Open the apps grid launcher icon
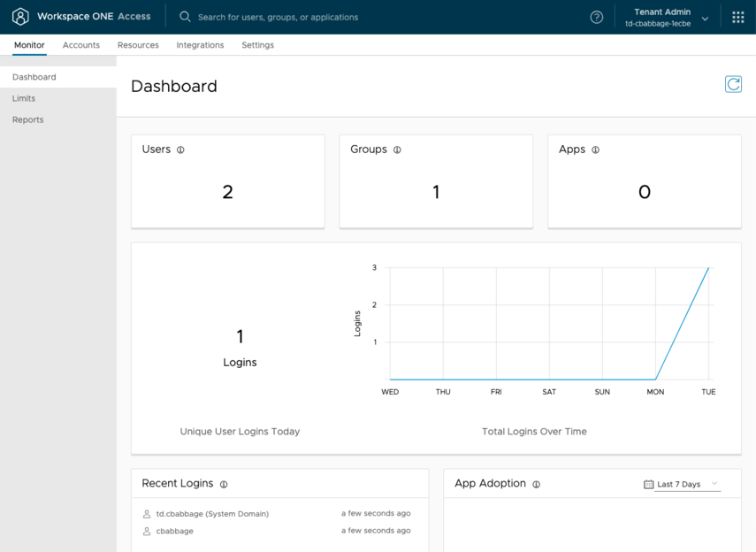This screenshot has width=756, height=552. pyautogui.click(x=738, y=17)
